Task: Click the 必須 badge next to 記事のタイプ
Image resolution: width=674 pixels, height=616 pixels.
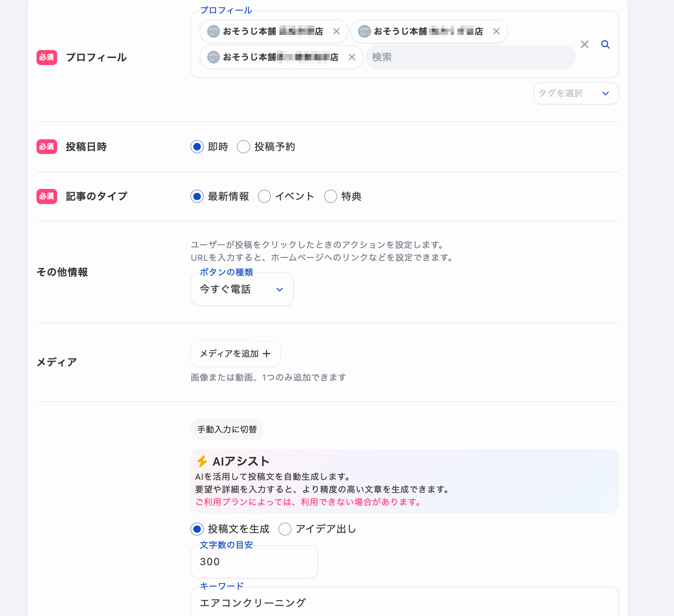Action: (47, 196)
